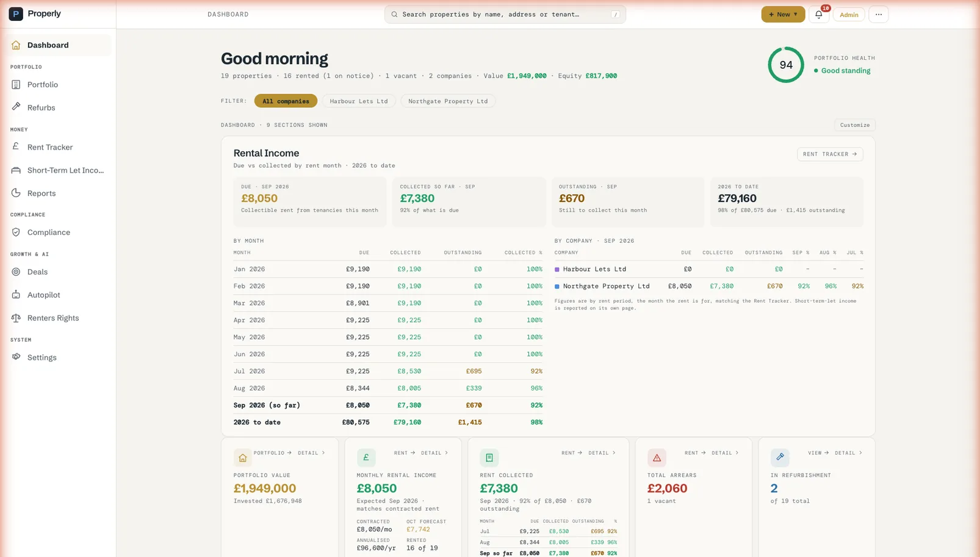Viewport: 980px width, 557px height.
Task: Click the Monthly Rental Income pound icon
Action: tap(366, 458)
